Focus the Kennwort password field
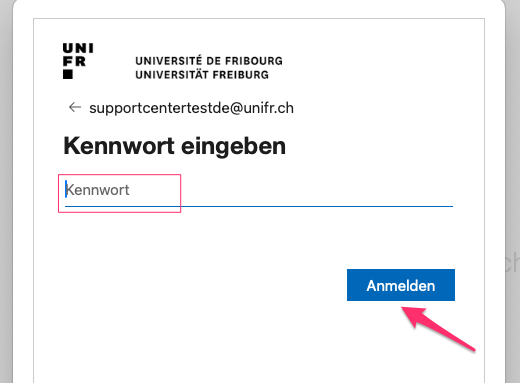This screenshot has width=520, height=383. point(259,190)
